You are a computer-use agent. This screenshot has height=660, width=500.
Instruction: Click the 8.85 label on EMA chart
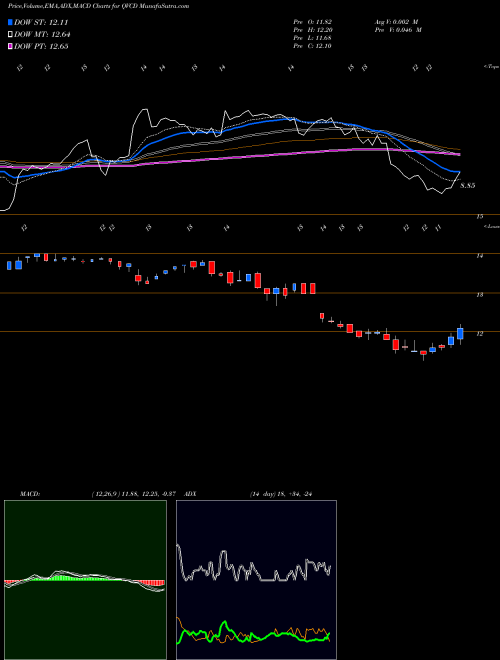(468, 186)
